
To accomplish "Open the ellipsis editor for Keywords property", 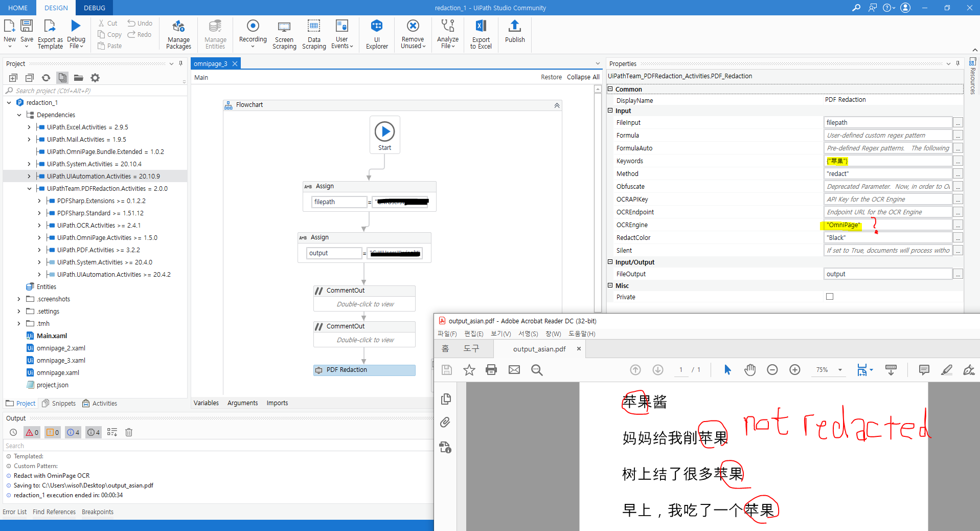I will [x=958, y=161].
